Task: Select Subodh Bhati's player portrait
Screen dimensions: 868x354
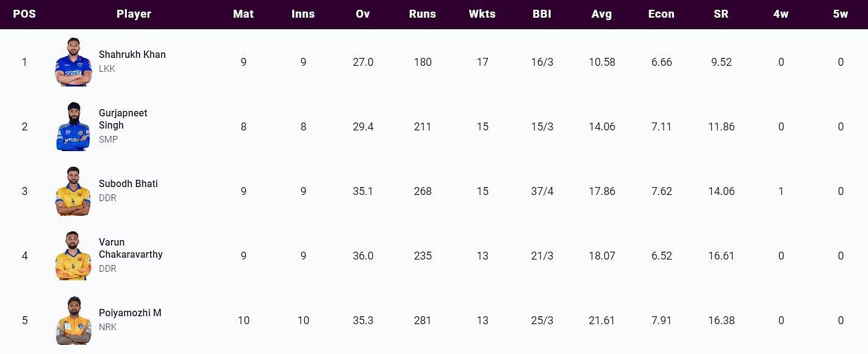Action: (73, 191)
